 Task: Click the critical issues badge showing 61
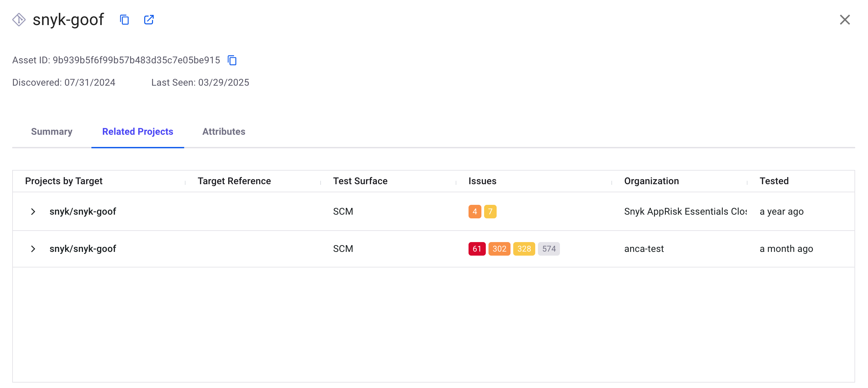pos(477,249)
